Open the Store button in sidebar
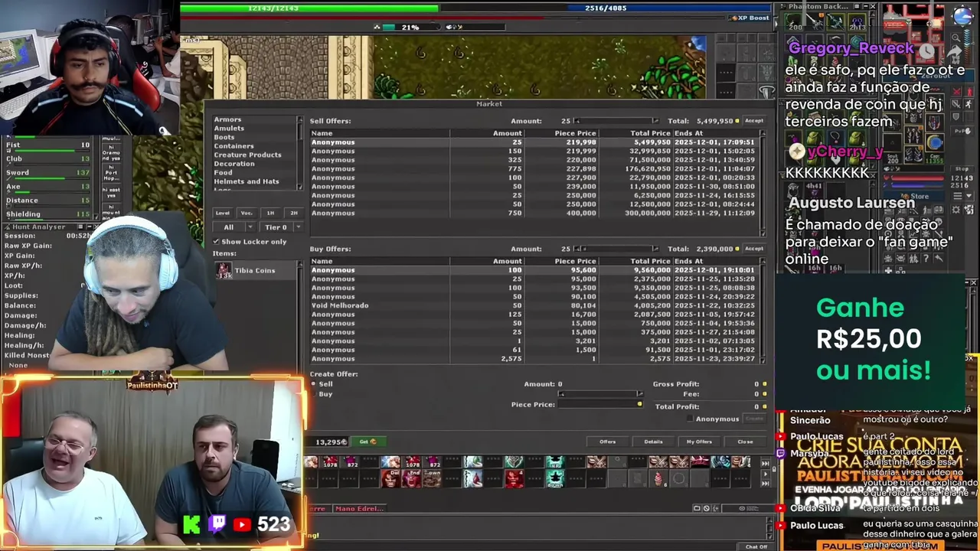This screenshot has width=980, height=551. (x=914, y=196)
